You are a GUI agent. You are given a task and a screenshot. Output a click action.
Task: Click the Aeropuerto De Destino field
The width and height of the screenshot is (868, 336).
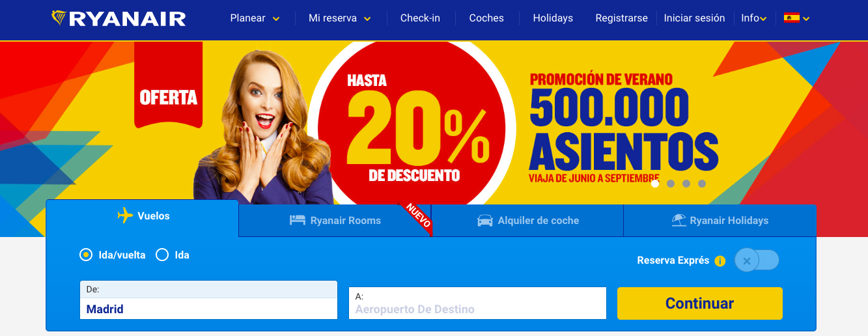[x=477, y=303]
